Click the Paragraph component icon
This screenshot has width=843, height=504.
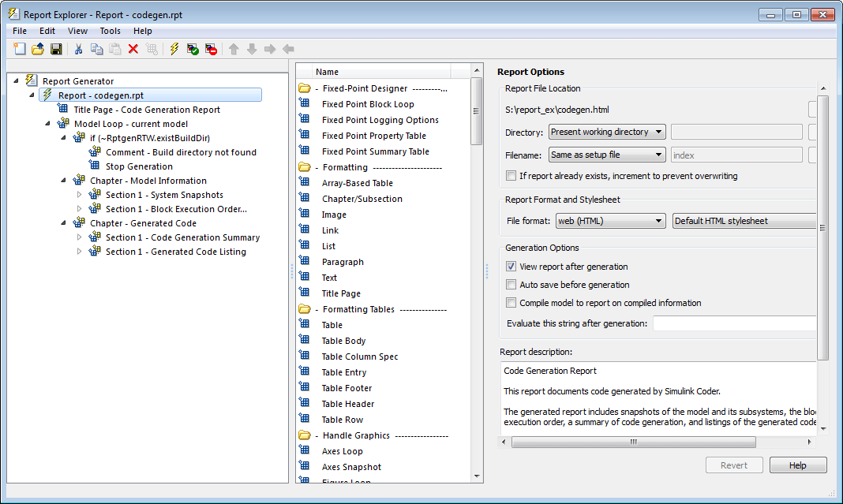305,261
